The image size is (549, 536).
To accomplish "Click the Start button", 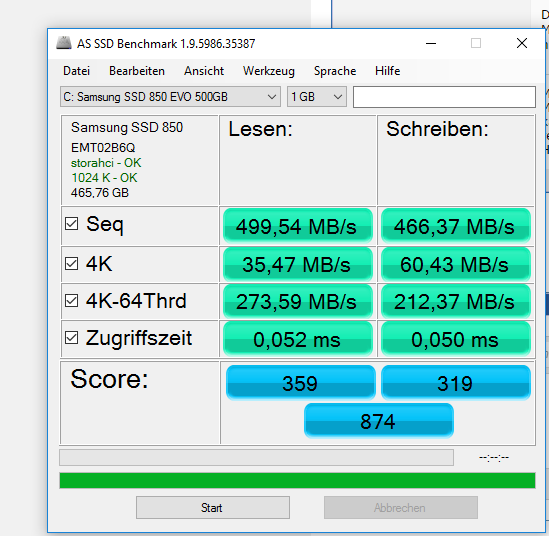I will tap(213, 507).
